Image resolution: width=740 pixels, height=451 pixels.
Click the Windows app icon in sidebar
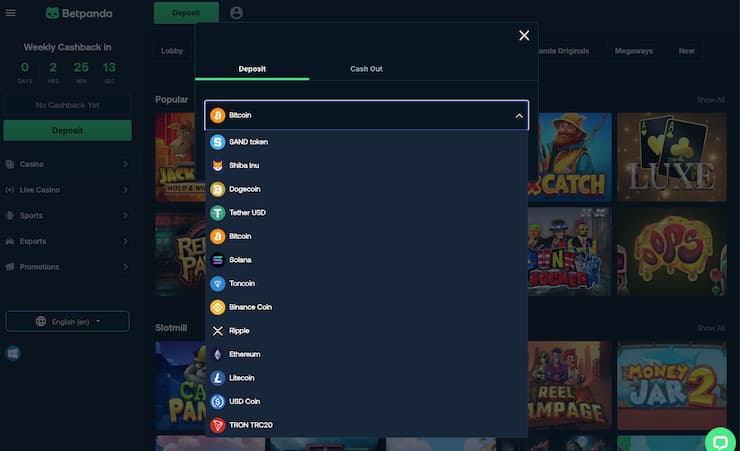coord(13,353)
